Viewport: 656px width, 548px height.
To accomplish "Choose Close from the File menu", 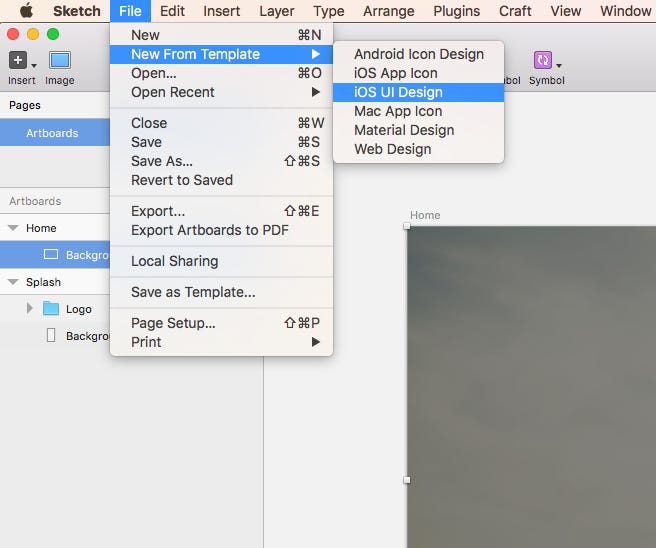I will (221, 123).
